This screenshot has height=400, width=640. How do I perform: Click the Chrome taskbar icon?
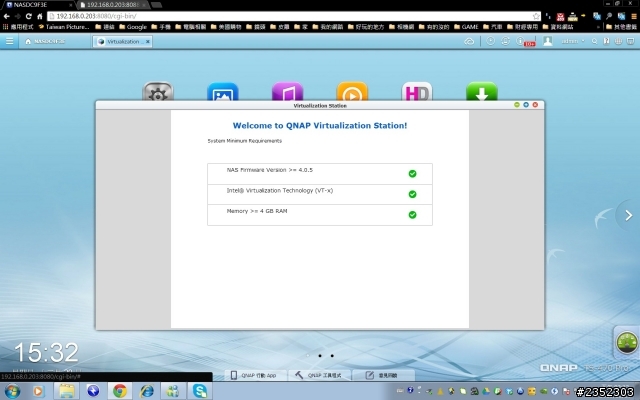[x=120, y=391]
